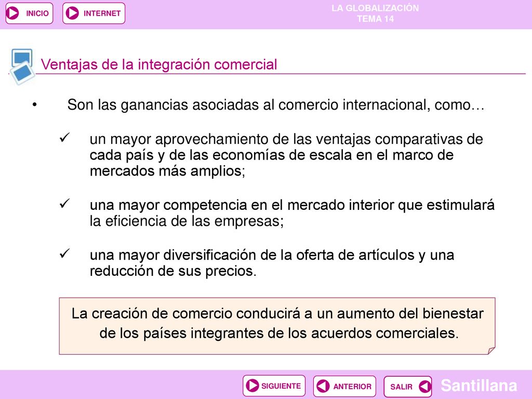Click the left-arrow icon in ANTERIOR
This screenshot has width=532, height=399.
(x=323, y=386)
